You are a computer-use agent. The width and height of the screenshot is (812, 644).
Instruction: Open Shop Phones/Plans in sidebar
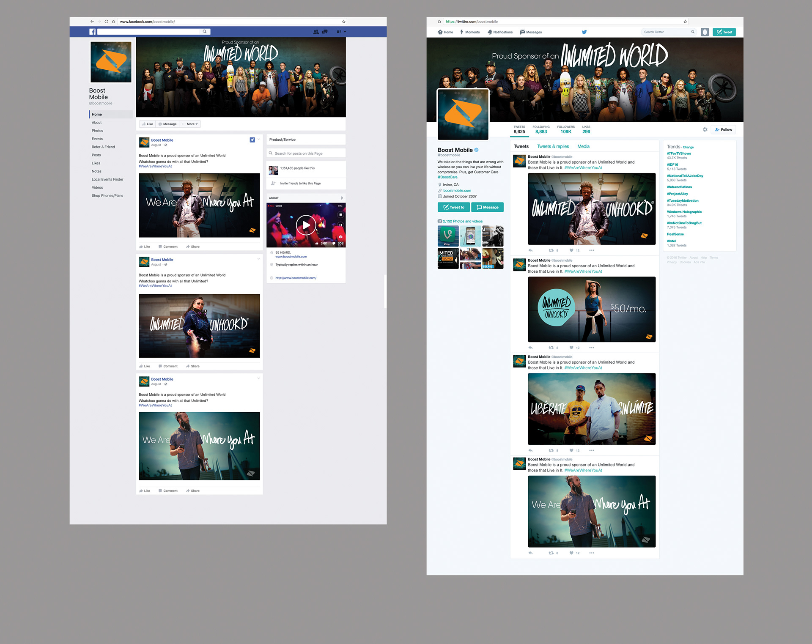(x=107, y=196)
